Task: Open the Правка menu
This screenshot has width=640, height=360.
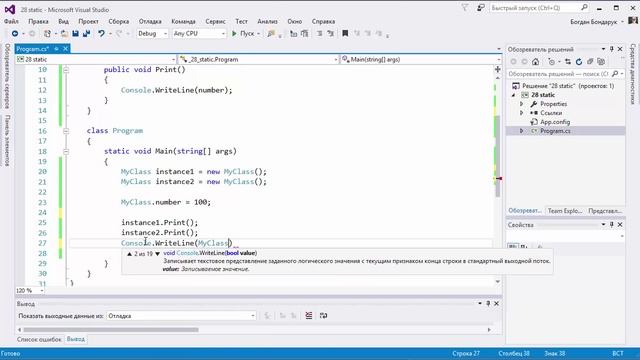Action: point(38,21)
